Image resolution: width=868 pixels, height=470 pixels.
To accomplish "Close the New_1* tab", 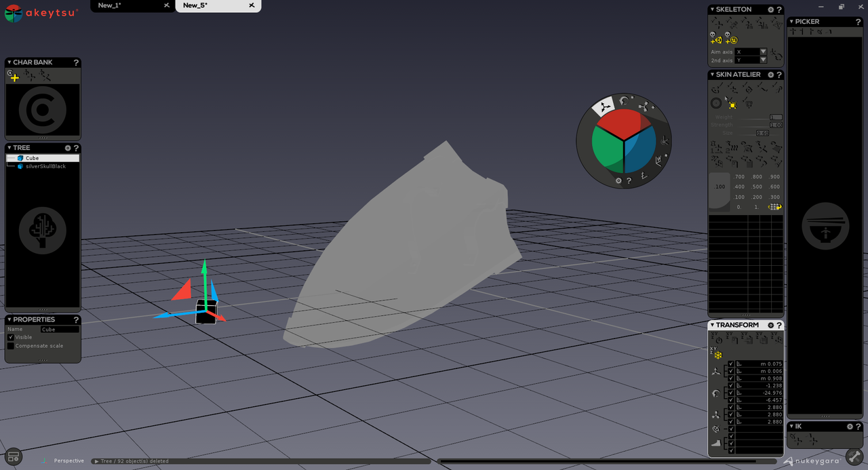I will [x=166, y=5].
